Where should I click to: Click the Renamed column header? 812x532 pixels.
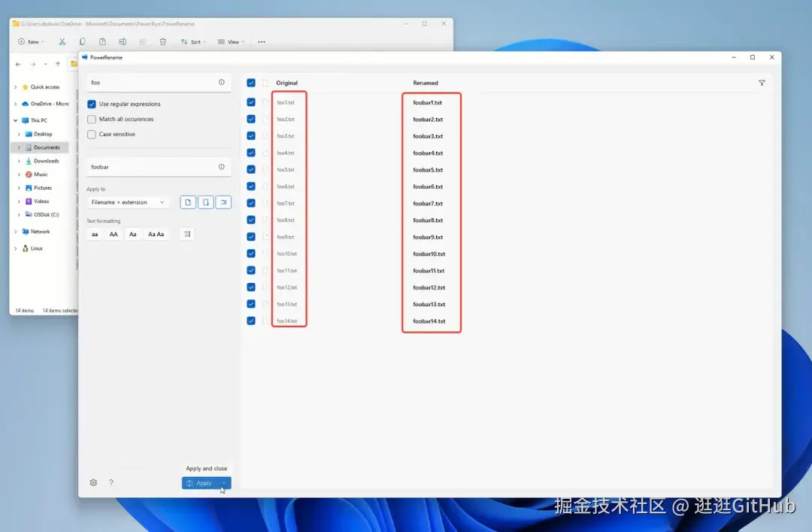[x=425, y=83]
